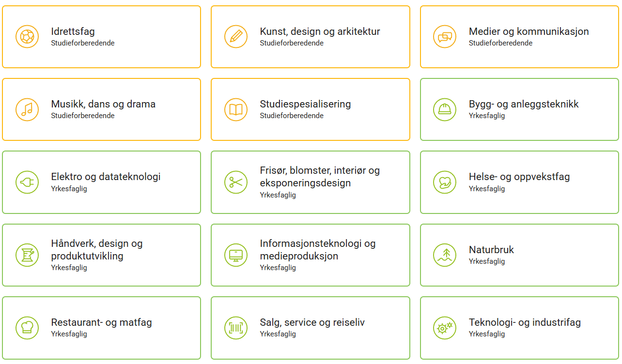
Task: Click the pine tree icon for Naturbruk
Action: pos(445,255)
